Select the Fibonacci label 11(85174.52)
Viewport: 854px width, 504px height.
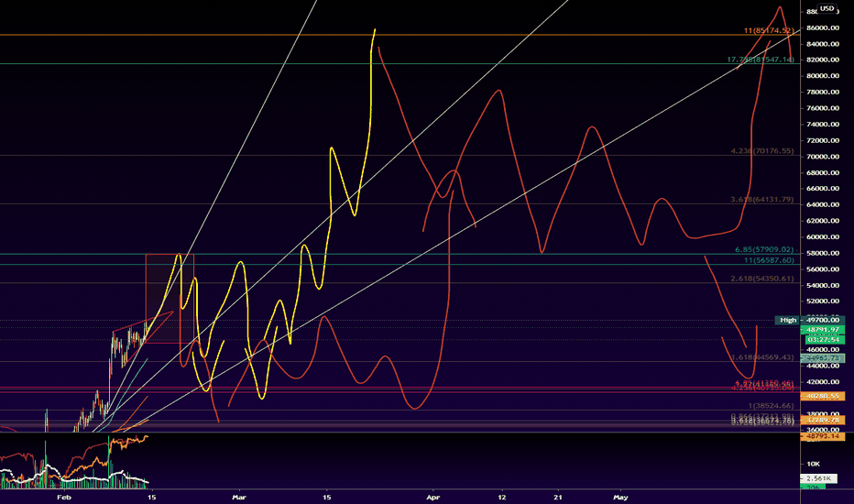[x=769, y=30]
